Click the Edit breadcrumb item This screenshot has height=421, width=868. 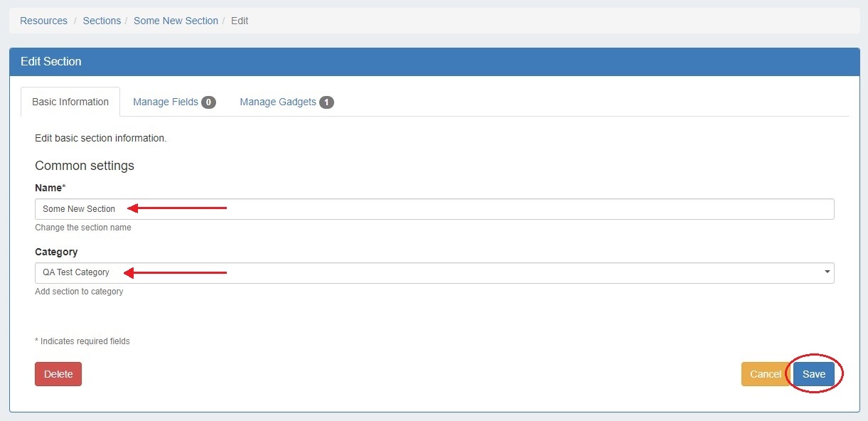pos(240,21)
